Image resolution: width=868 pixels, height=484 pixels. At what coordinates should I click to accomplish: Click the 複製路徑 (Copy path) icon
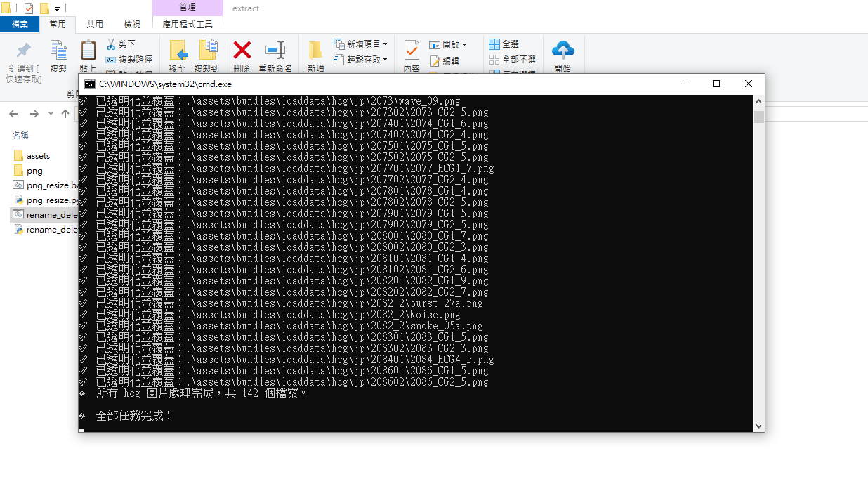(x=111, y=60)
